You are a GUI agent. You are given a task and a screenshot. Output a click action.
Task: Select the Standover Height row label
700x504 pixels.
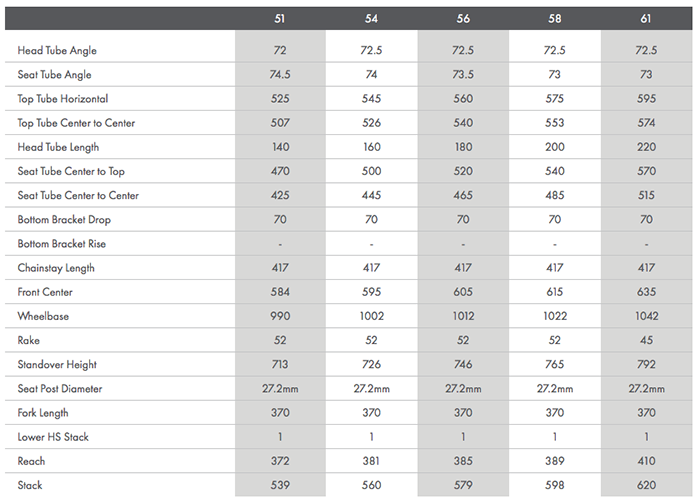[x=57, y=365]
